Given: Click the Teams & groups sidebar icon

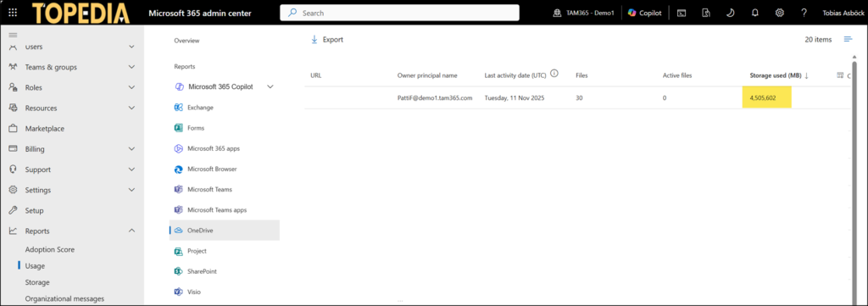Looking at the screenshot, I should [x=14, y=67].
